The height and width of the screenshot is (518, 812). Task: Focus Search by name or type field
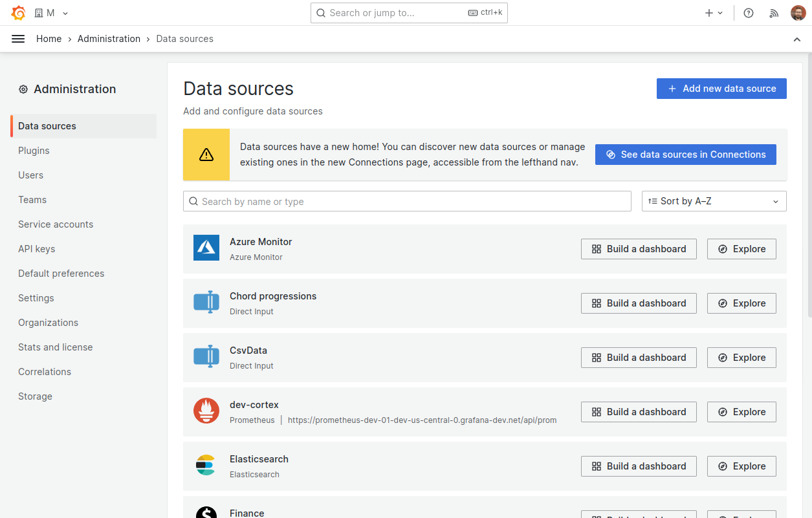pyautogui.click(x=407, y=201)
